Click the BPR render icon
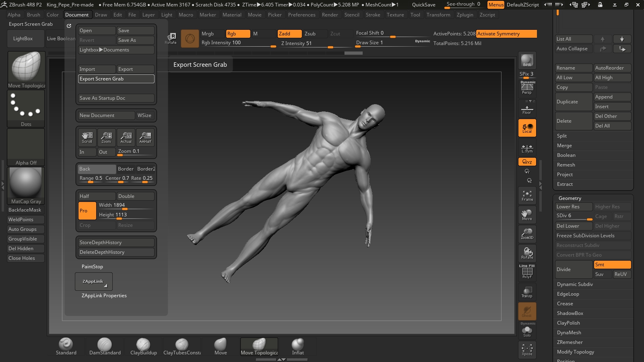Screen dimensions: 644x362 tap(527, 60)
